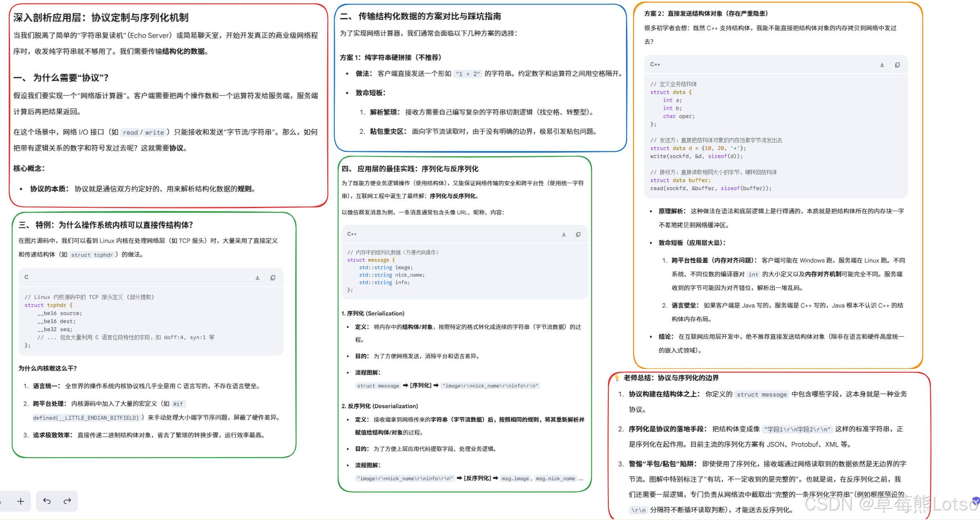
Task: Click the numbered item 追求极致效率：
Action: (x=52, y=435)
